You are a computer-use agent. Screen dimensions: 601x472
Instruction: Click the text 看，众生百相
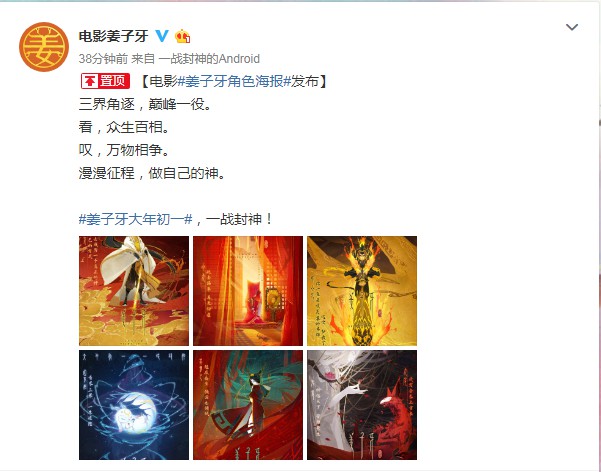pyautogui.click(x=124, y=127)
